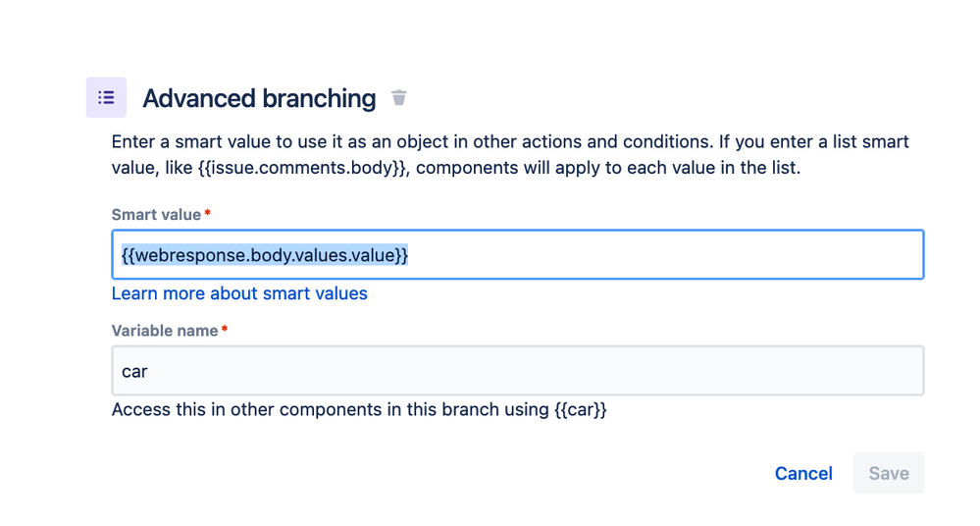Click the red asterisk beside Smart value
Screen dimensions: 980x526
pyautogui.click(x=208, y=214)
